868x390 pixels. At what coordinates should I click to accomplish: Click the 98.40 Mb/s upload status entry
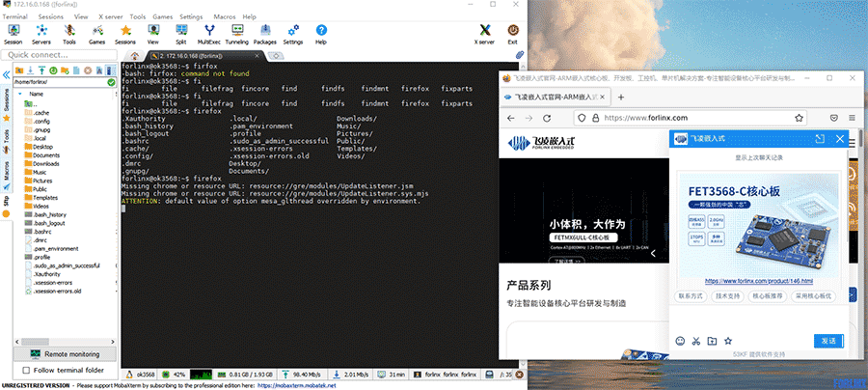[301, 375]
